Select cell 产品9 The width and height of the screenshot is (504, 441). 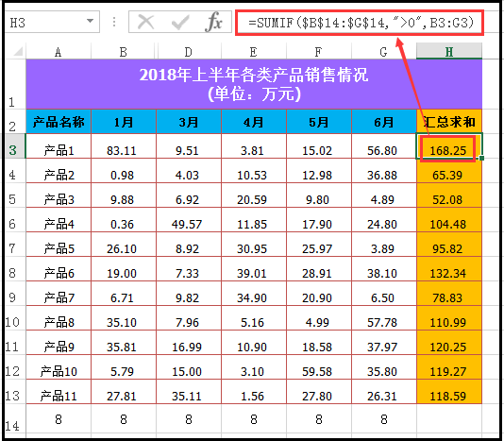pos(59,343)
